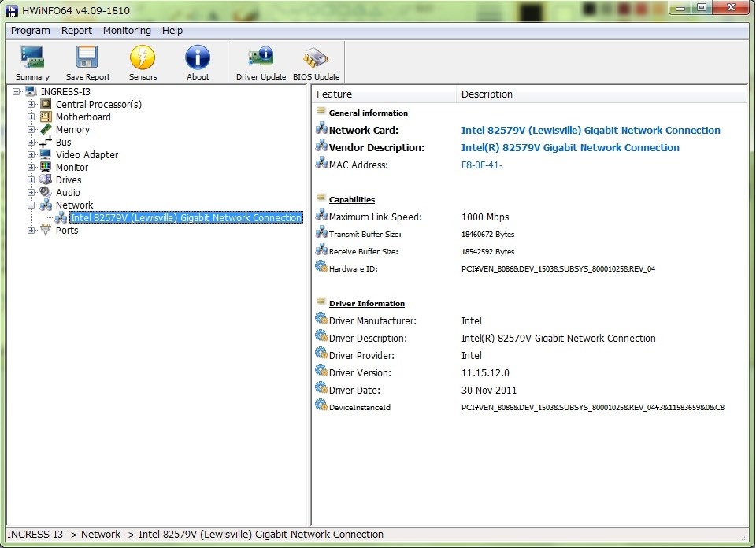
Task: Select Intel 82579V (Lewisville) tree item
Action: point(186,217)
